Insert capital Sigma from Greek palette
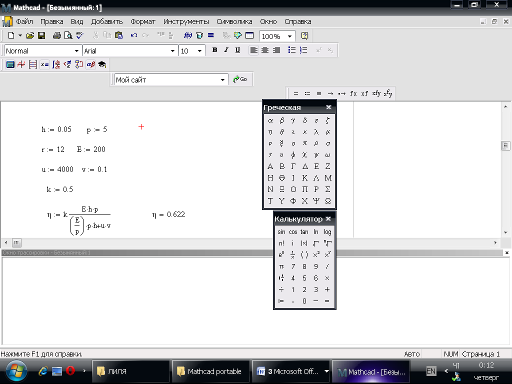The height and width of the screenshot is (384, 512). click(328, 189)
